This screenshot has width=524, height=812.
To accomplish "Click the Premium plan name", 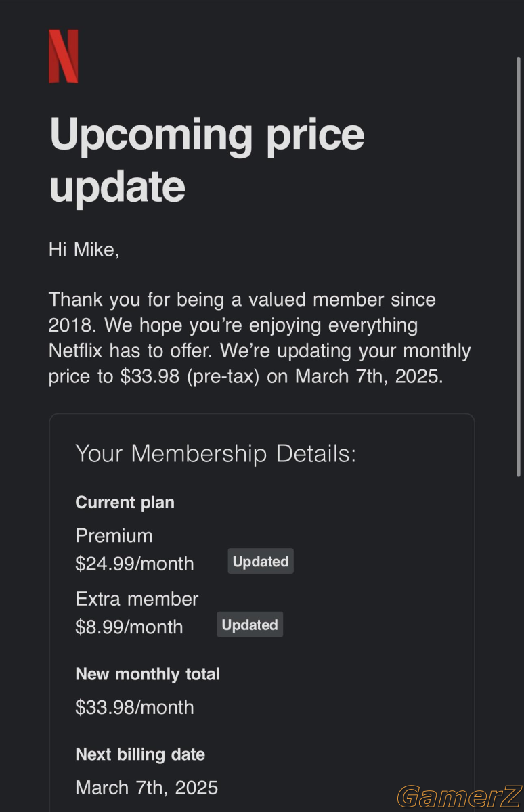I will 114,535.
